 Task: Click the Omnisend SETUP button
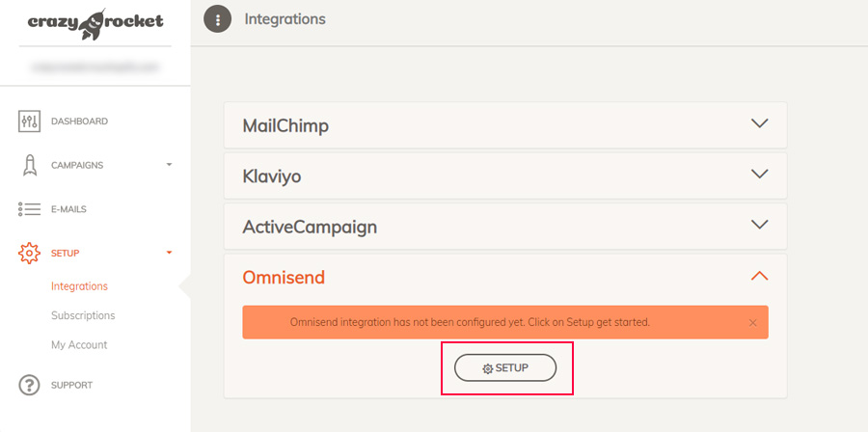(x=505, y=367)
